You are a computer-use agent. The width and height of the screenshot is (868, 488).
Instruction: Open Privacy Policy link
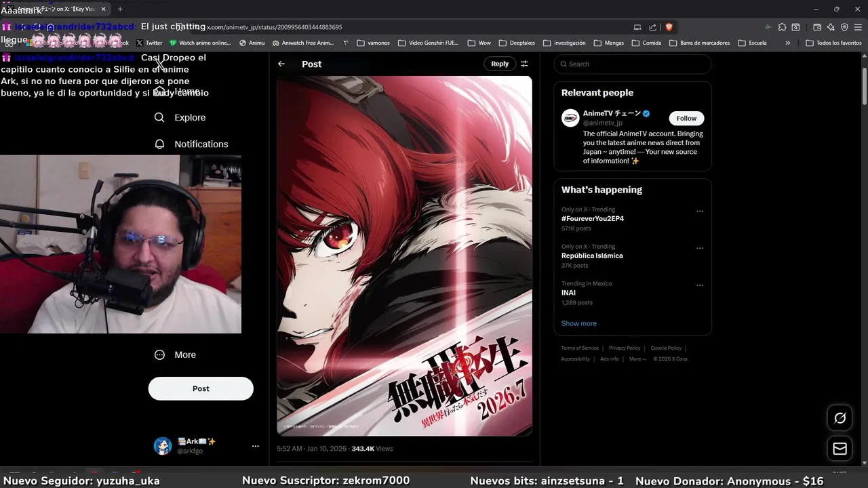625,348
